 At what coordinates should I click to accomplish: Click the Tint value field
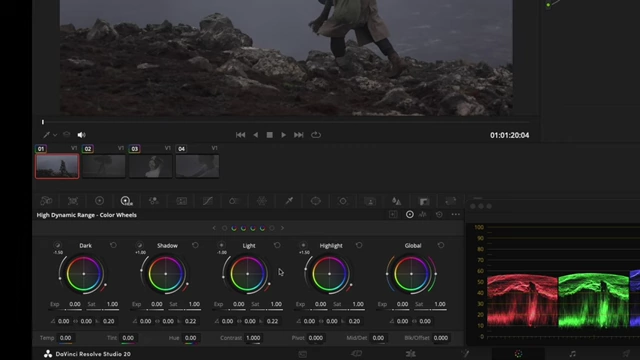[128, 338]
